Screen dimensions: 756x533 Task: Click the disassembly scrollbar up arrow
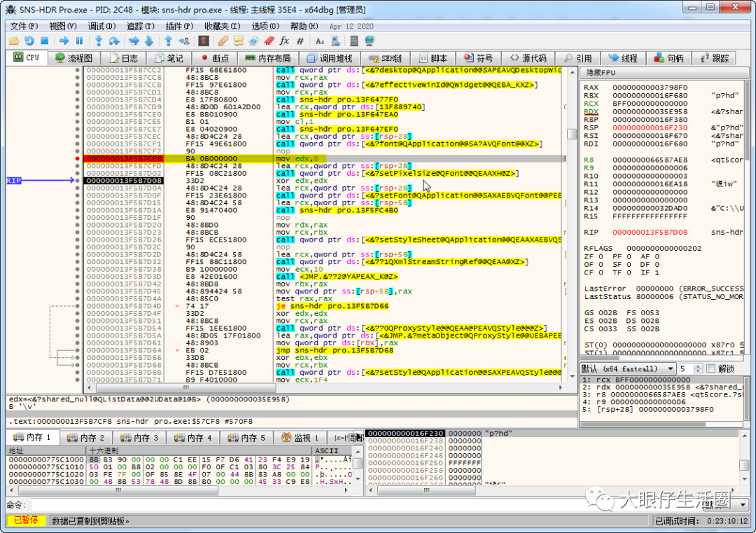pos(573,72)
